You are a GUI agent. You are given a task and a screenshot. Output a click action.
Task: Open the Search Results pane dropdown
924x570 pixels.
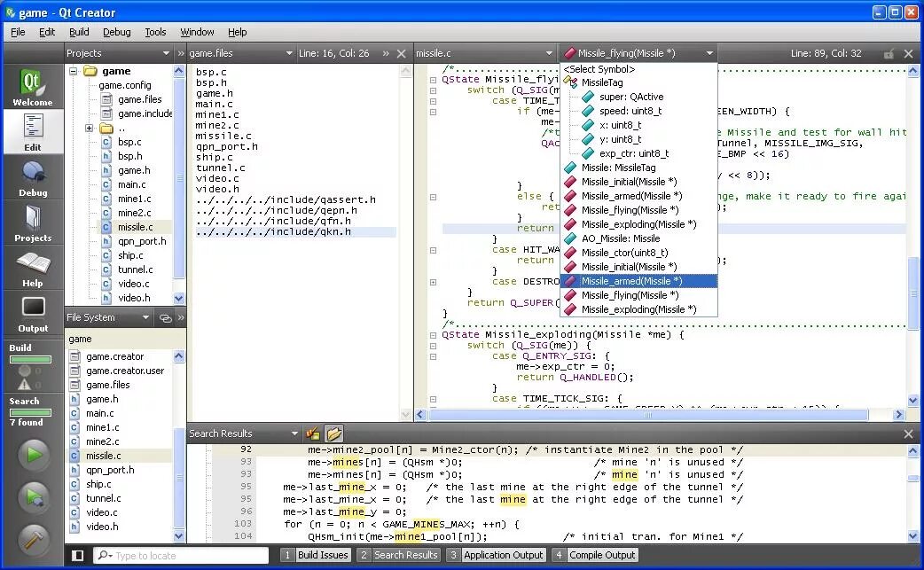pyautogui.click(x=294, y=434)
